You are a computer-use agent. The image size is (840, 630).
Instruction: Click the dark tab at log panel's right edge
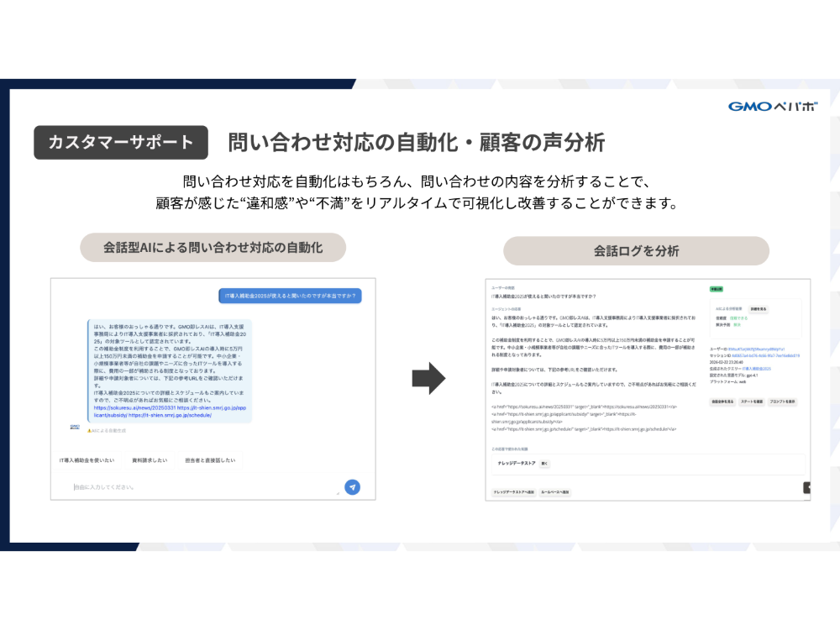coord(806,487)
